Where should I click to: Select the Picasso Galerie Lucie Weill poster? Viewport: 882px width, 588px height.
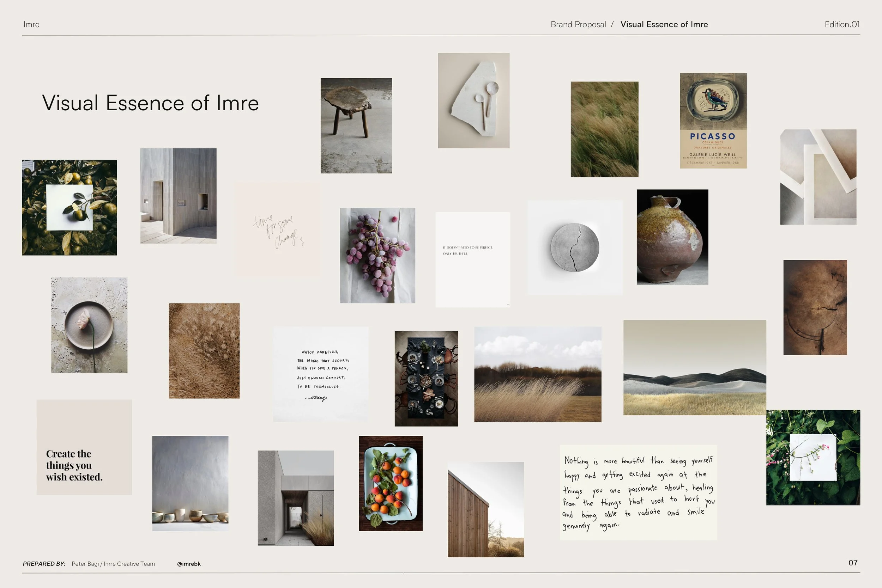coord(713,121)
